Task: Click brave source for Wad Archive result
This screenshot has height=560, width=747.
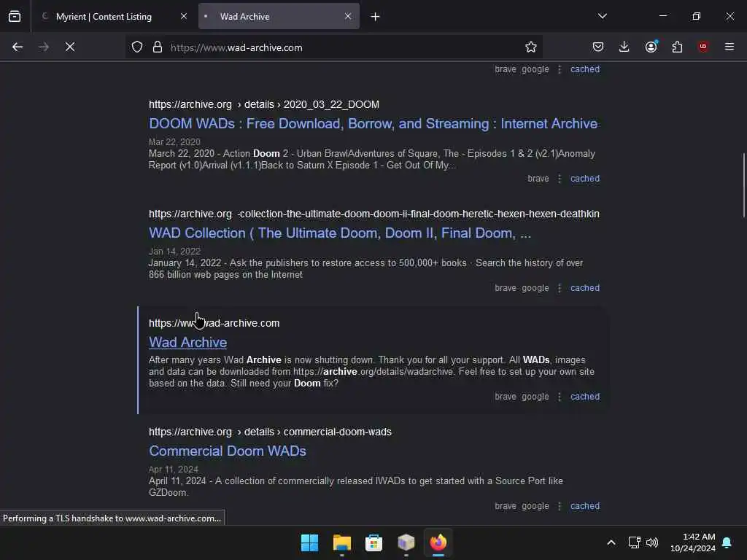Action: [x=506, y=397]
